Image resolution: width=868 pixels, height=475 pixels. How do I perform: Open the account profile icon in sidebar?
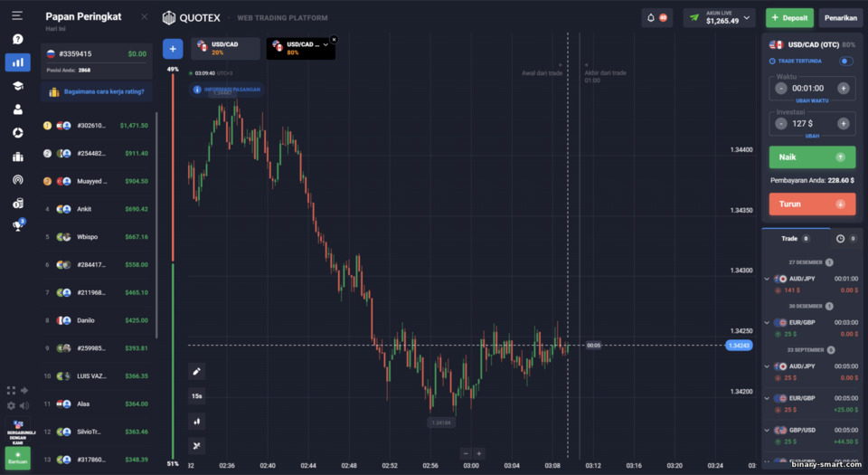point(18,109)
